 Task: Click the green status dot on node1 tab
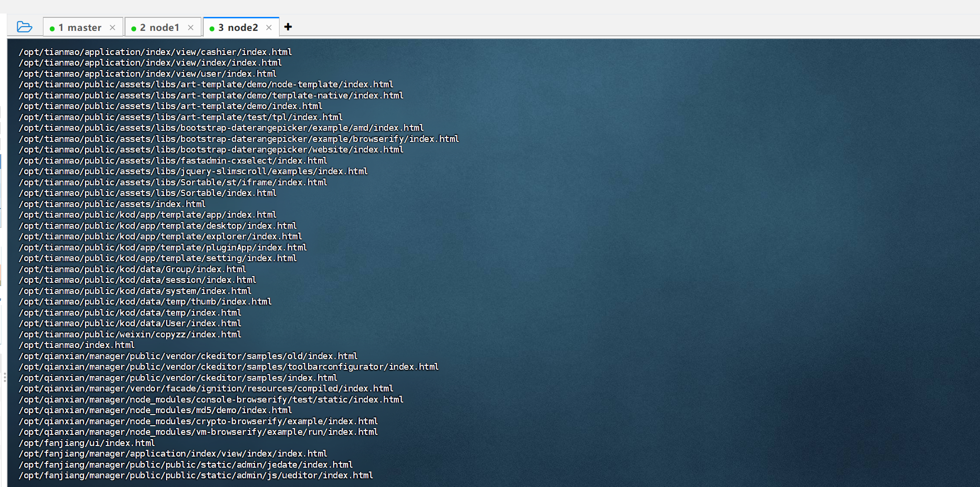tap(134, 28)
